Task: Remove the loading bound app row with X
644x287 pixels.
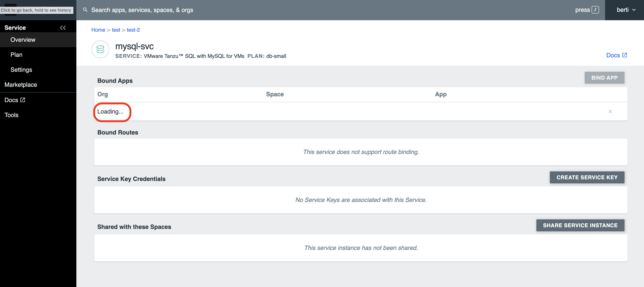Action: pos(610,112)
